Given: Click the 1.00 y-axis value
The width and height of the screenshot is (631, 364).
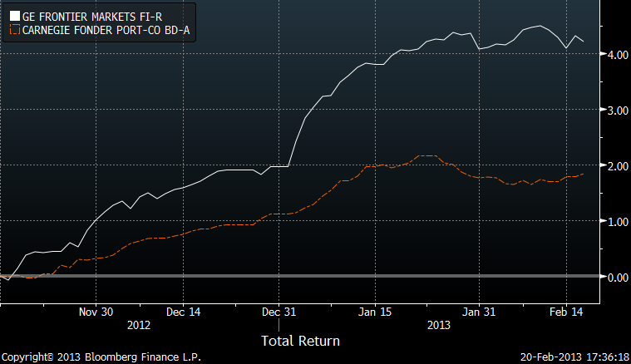Looking at the screenshot, I should [618, 222].
